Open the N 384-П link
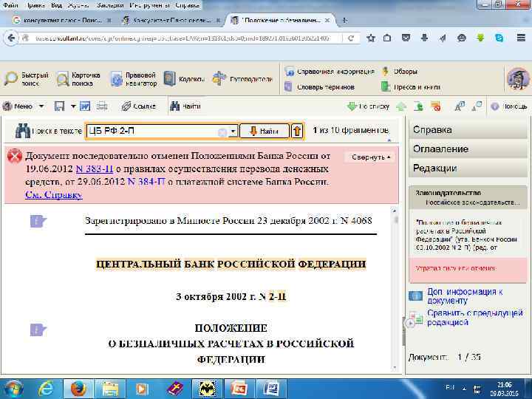This screenshot has width=532, height=399. (x=146, y=182)
